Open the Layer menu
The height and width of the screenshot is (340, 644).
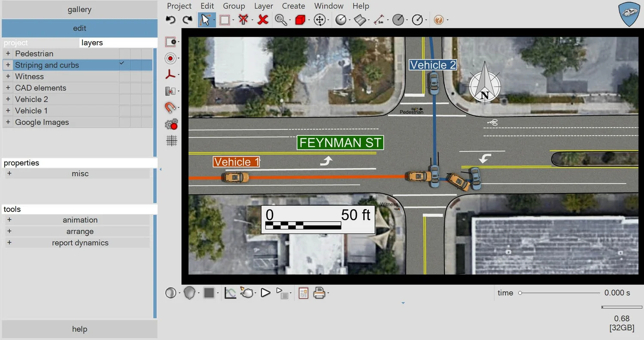(263, 6)
